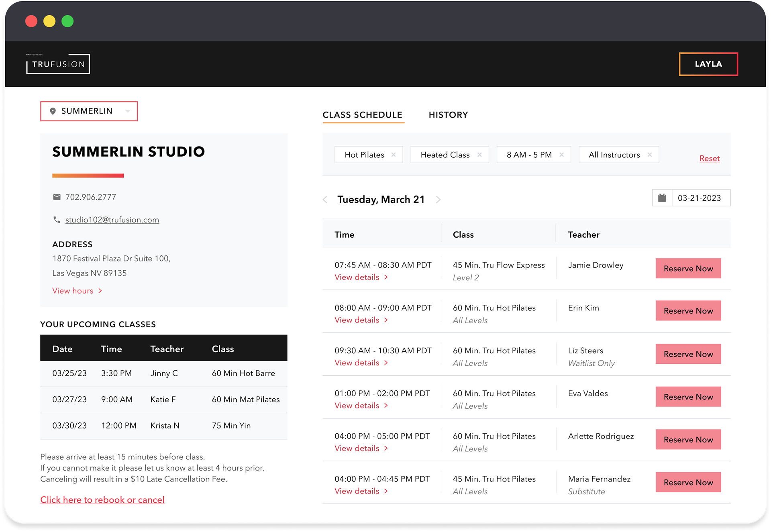This screenshot has width=771, height=532.
Task: Click the Tuesday, March 21 date heading
Action: click(x=381, y=200)
